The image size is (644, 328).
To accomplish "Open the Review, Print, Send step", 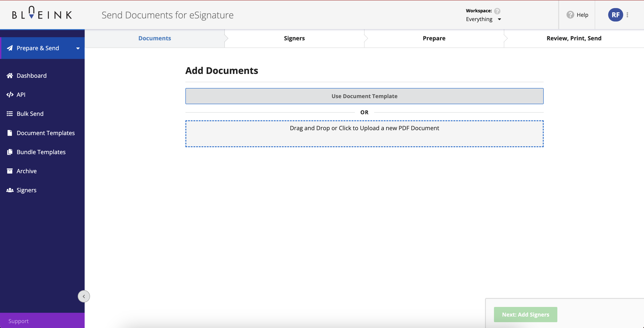I will pos(574,38).
